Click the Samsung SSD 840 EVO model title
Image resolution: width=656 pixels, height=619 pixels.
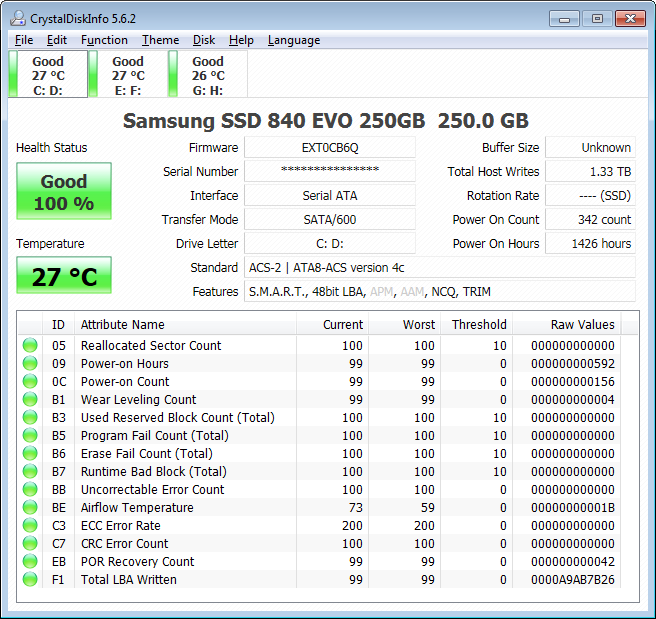pyautogui.click(x=325, y=120)
